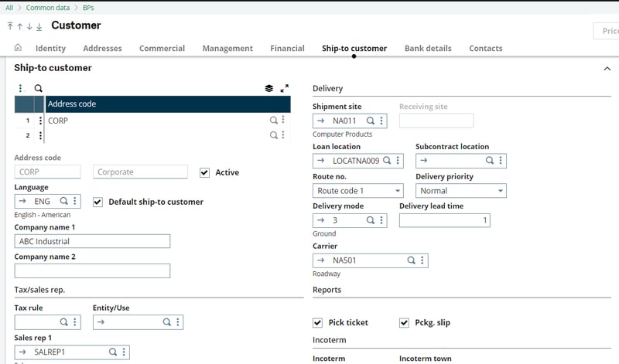Expand the address grid to full screen
The width and height of the screenshot is (619, 364).
pyautogui.click(x=284, y=89)
